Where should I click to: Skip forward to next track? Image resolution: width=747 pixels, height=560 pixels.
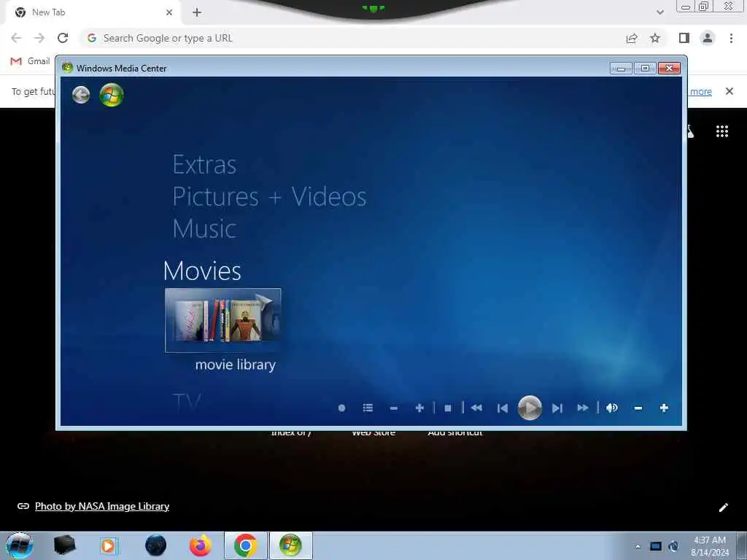(x=557, y=408)
